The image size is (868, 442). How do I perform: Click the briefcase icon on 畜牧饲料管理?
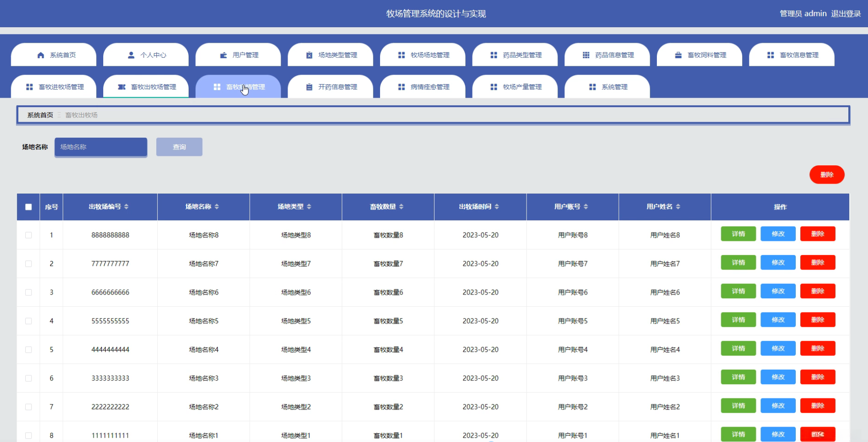678,55
